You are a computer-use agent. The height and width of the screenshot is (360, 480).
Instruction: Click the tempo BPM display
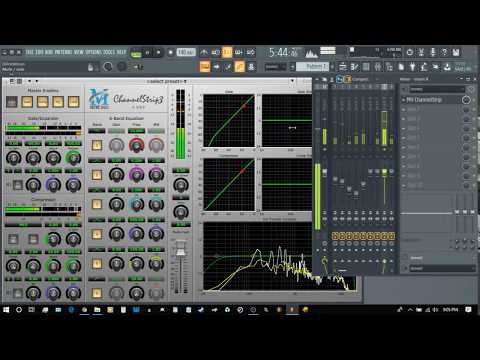(186, 52)
